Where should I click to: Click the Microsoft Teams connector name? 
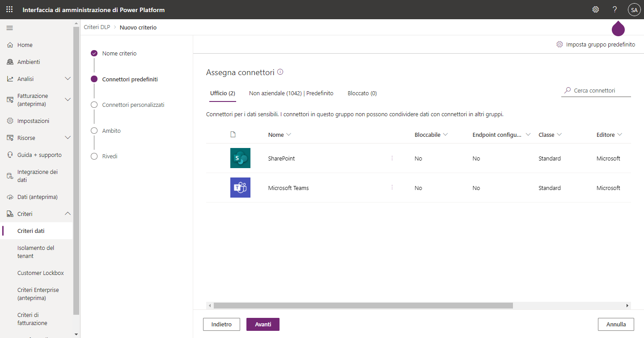(288, 188)
